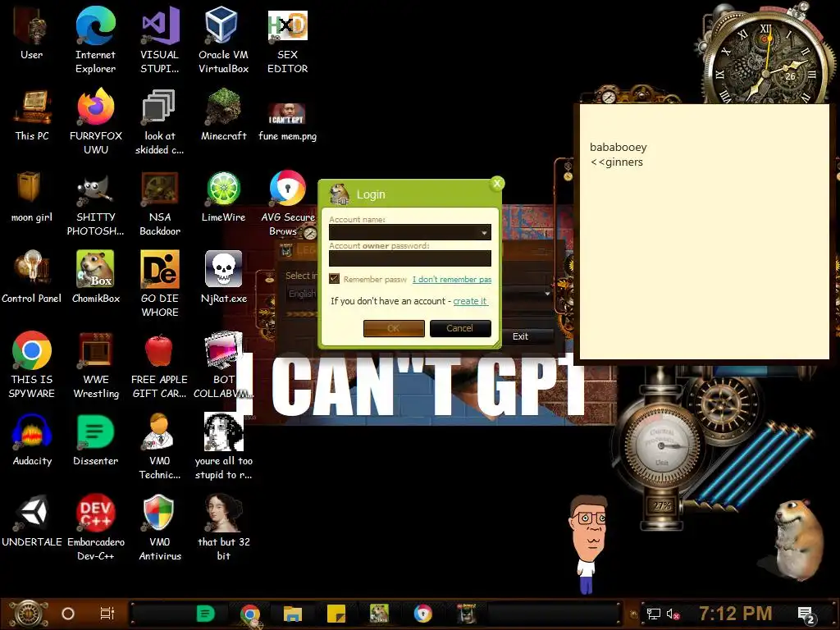Open File Explorer from the taskbar
The width and height of the screenshot is (840, 630).
point(293,614)
